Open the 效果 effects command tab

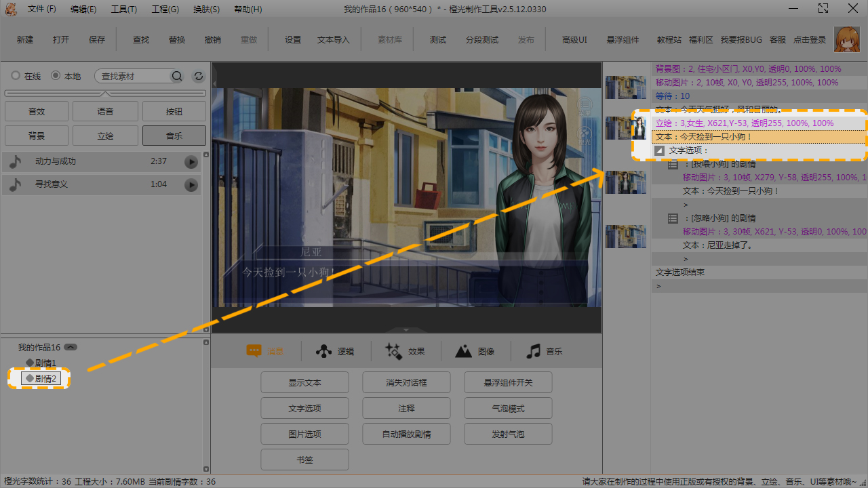tap(405, 351)
